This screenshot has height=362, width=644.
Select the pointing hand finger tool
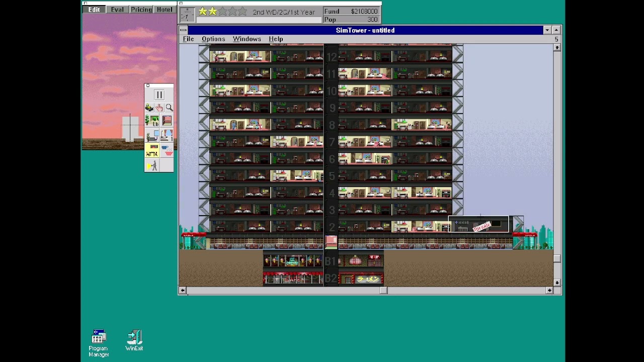tap(159, 108)
